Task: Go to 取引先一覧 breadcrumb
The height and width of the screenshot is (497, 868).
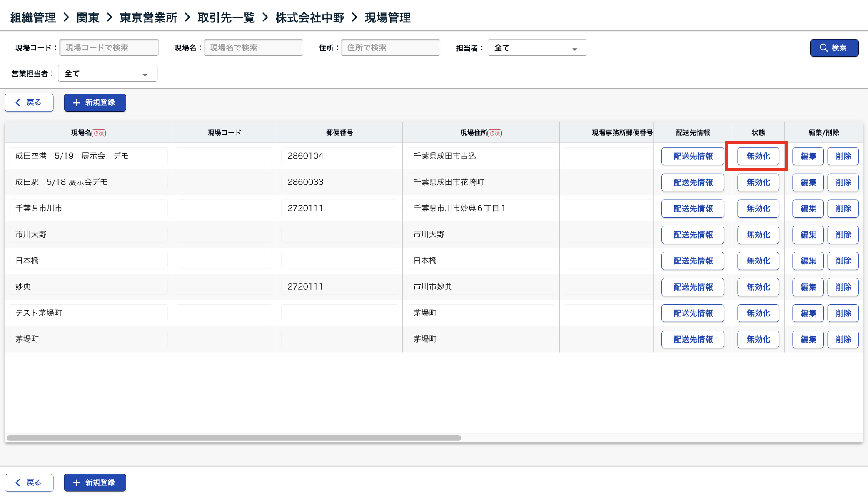Action: click(226, 18)
